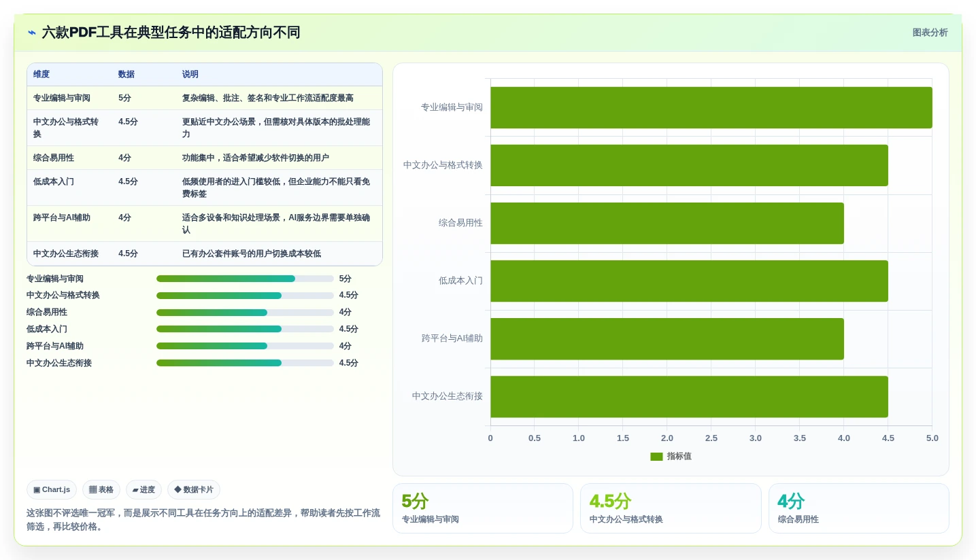Image resolution: width=976 pixels, height=560 pixels.
Task: Click the 2.5 tick on chart axis
Action: (711, 438)
